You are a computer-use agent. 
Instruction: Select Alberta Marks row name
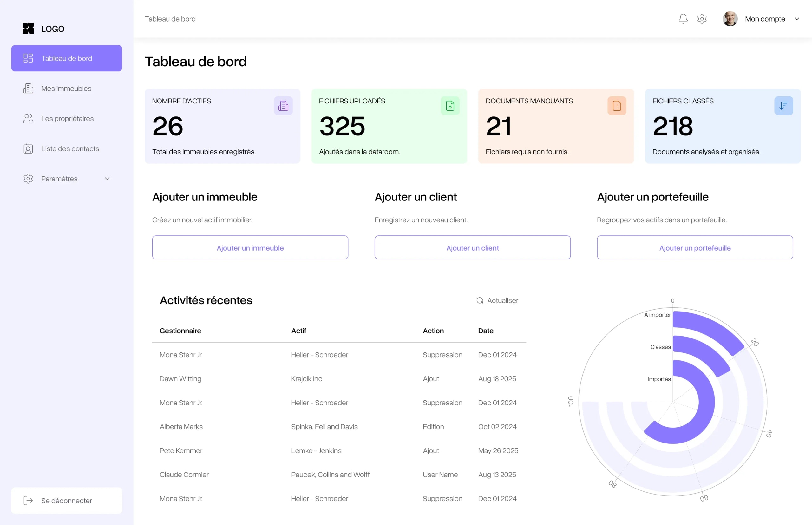[x=181, y=427]
